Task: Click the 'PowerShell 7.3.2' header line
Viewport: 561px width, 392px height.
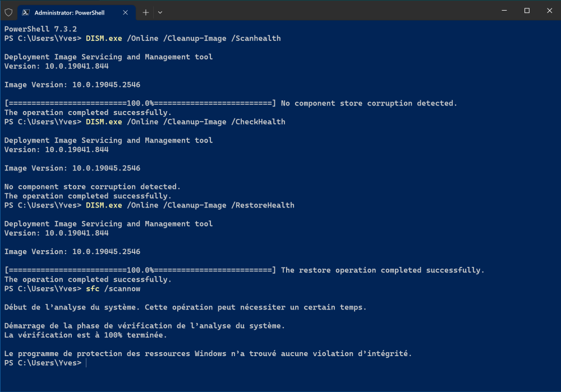Action: [40, 29]
